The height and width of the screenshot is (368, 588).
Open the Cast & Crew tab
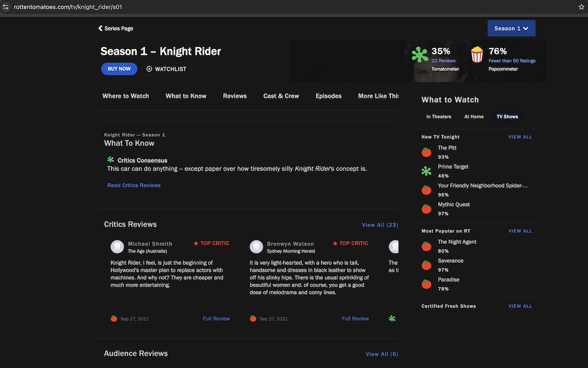point(281,96)
